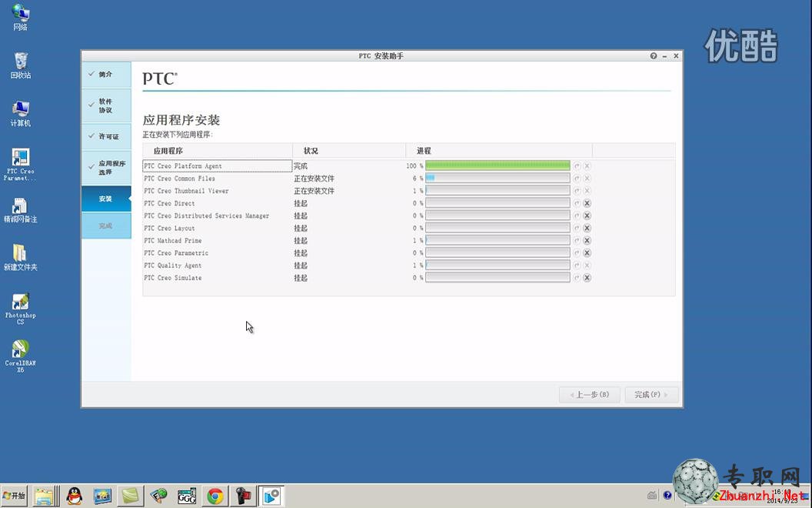
Task: Go to the 应用程序选择 step in sidebar
Action: 106,168
